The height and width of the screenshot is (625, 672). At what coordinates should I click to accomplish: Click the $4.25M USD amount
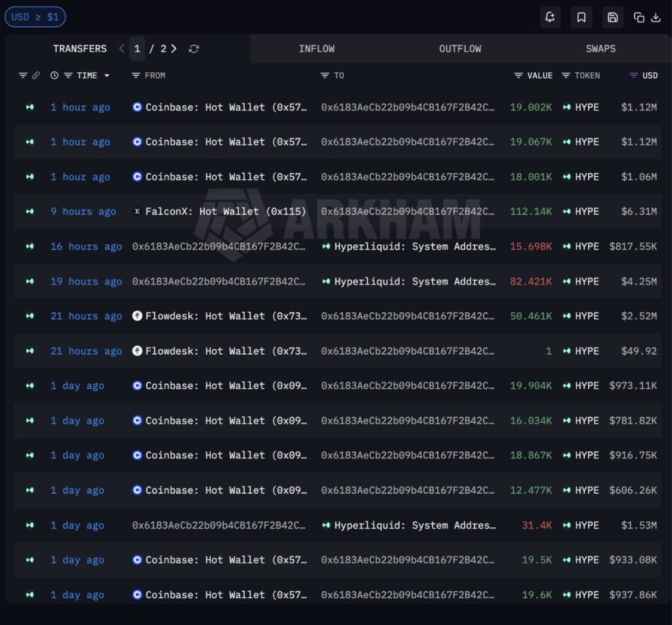639,281
